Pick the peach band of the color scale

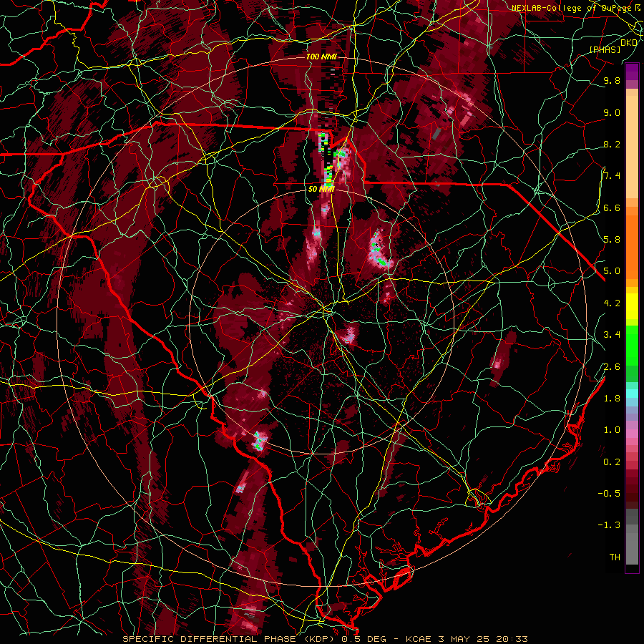coord(632,148)
